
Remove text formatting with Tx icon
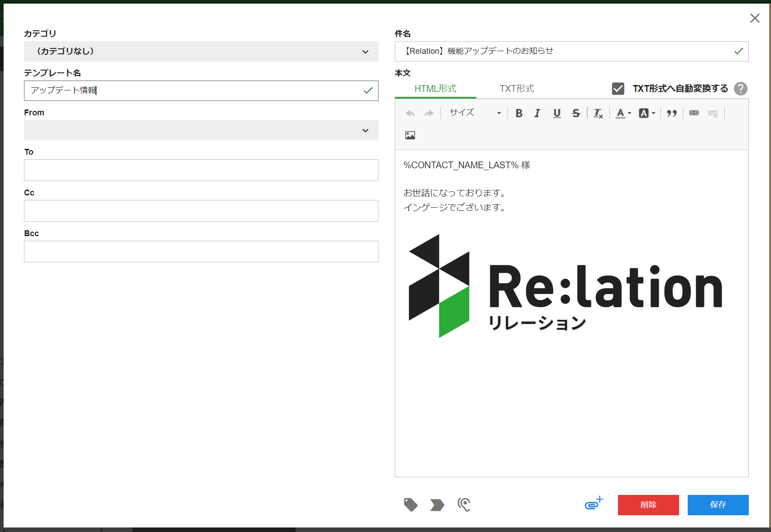coord(598,113)
